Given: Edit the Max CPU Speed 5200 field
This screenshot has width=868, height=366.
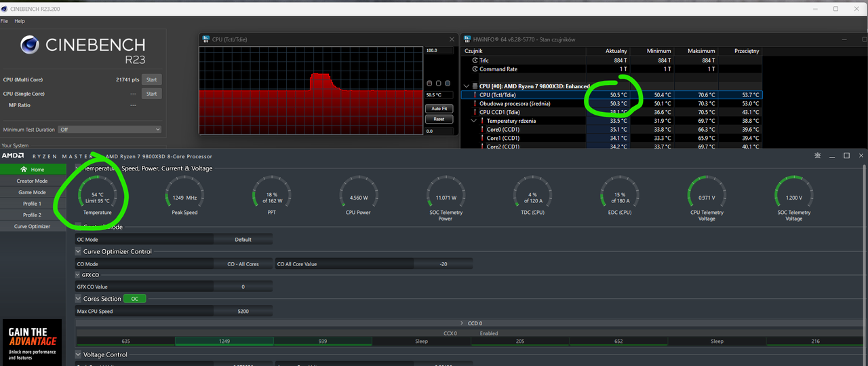Looking at the screenshot, I should (x=243, y=311).
